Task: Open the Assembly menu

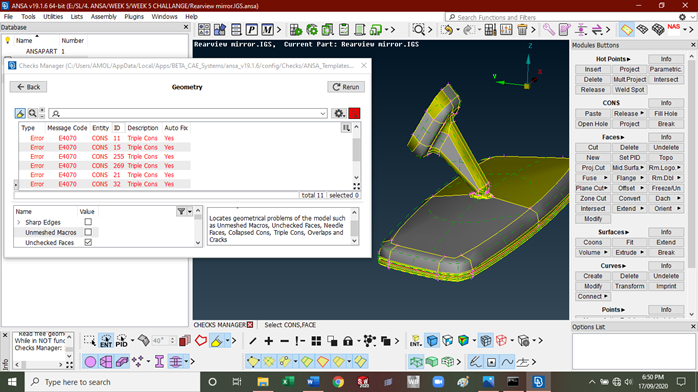Action: coord(104,16)
